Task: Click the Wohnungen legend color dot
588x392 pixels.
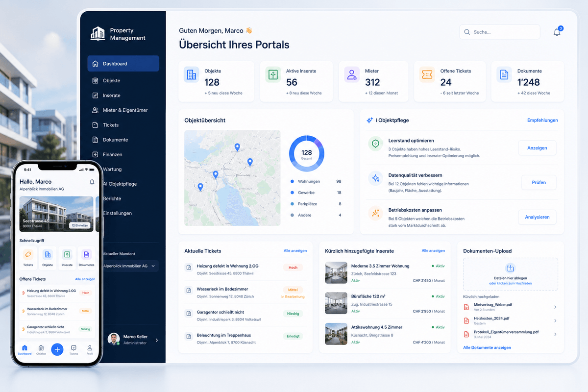Action: (x=292, y=181)
